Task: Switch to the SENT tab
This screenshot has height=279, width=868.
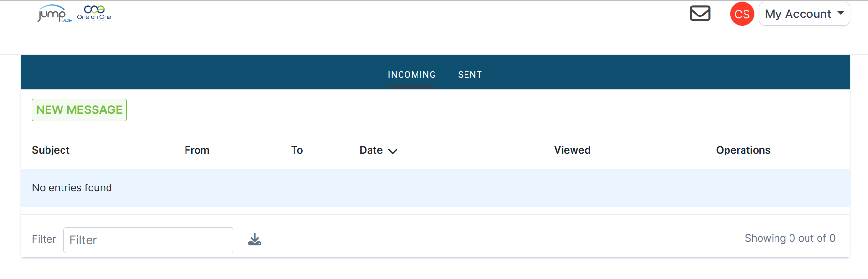Action: click(470, 75)
